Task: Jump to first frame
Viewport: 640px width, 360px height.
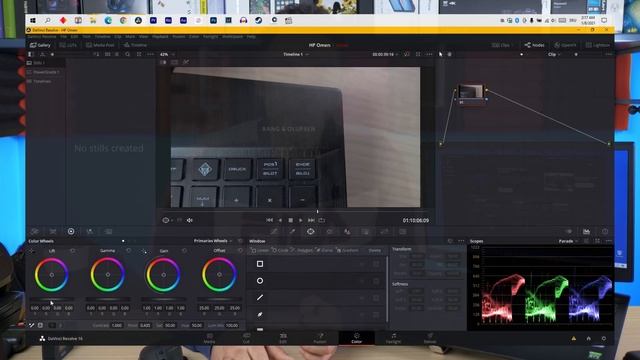Action: coord(269,220)
